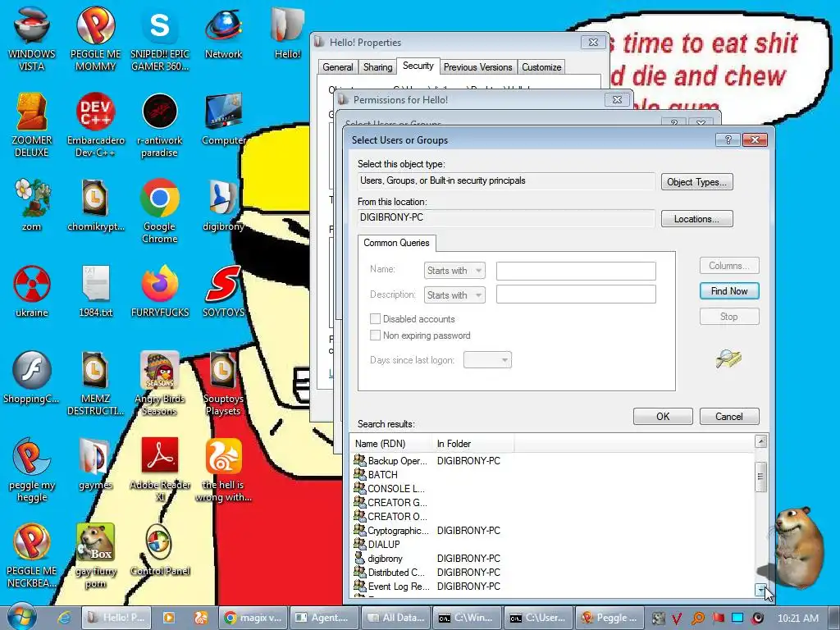Select the PEGGLE ME MOMMY desktop icon
The width and height of the screenshot is (840, 630).
(x=95, y=38)
